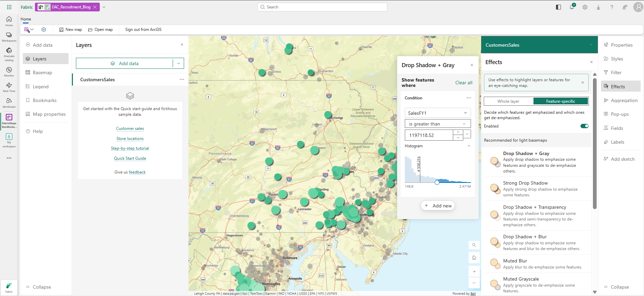644x296 pixels.
Task: Expand the CustomersSales layer header chevron
Action: (x=591, y=45)
